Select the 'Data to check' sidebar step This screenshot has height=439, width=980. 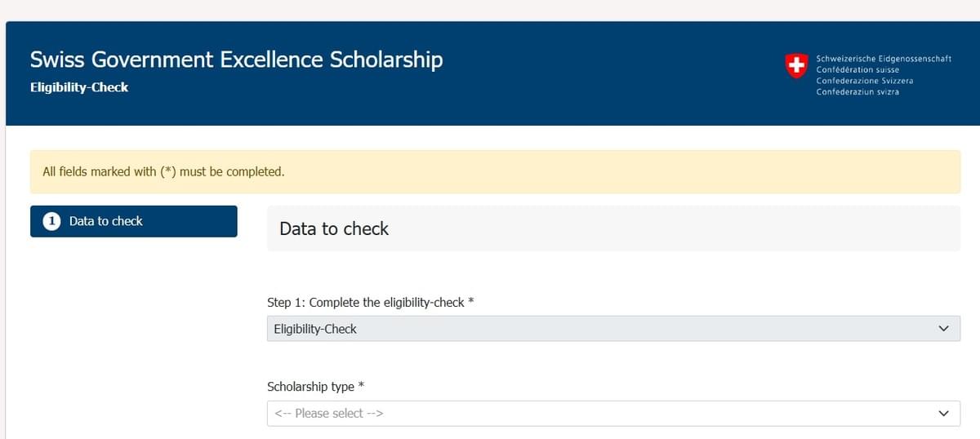[133, 221]
